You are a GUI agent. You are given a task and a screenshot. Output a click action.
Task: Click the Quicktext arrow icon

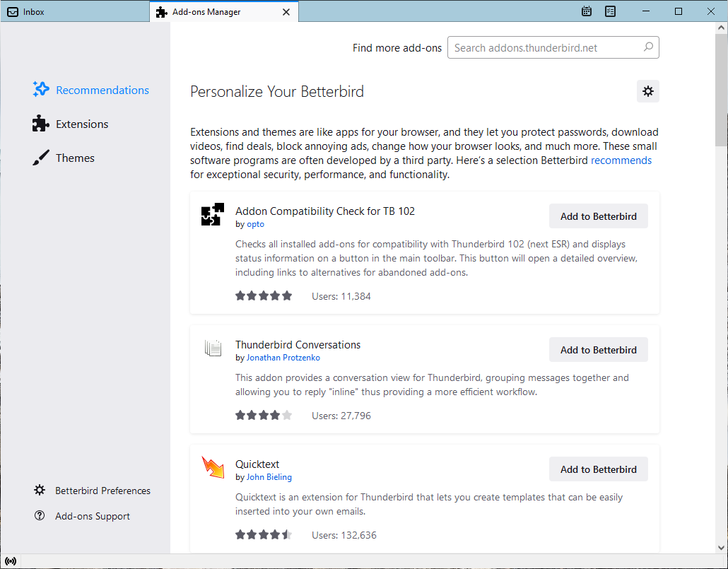213,467
